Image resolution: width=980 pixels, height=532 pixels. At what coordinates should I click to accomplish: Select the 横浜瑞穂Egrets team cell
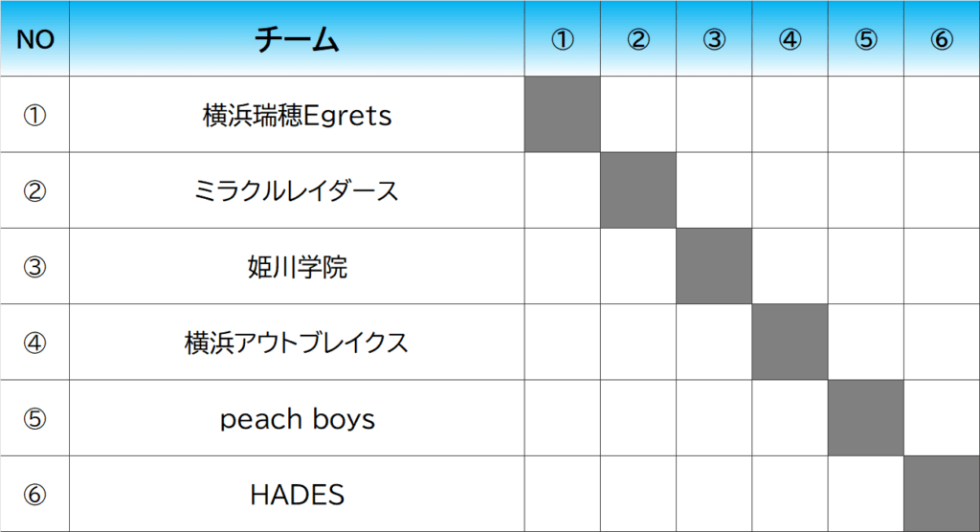297,115
